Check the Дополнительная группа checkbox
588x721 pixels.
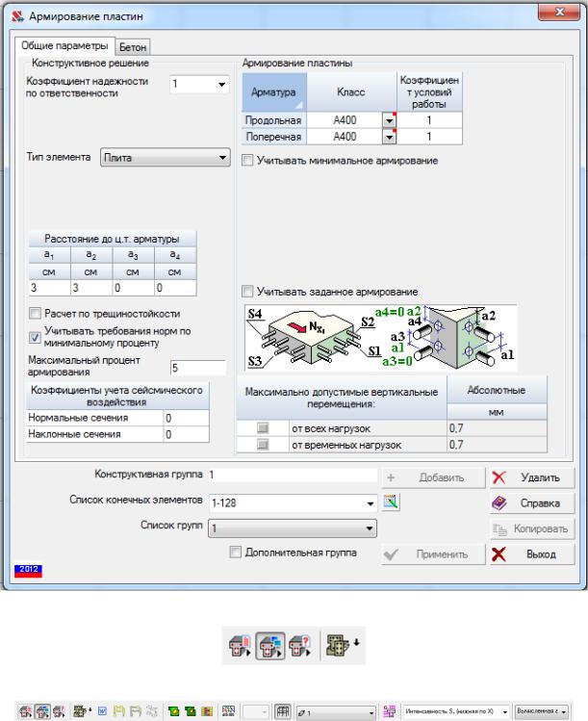coord(235,553)
